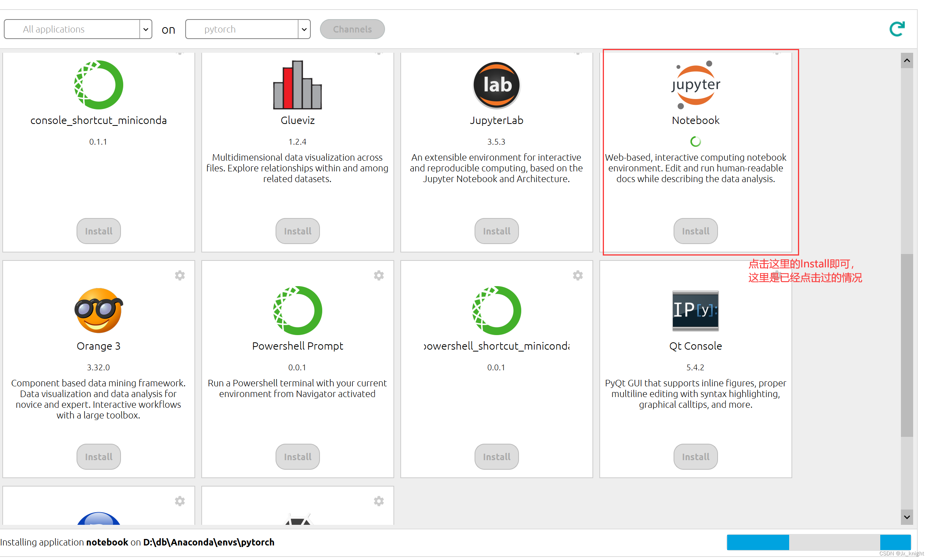
Task: Click the Glueviz bar chart logo
Action: [x=297, y=85]
